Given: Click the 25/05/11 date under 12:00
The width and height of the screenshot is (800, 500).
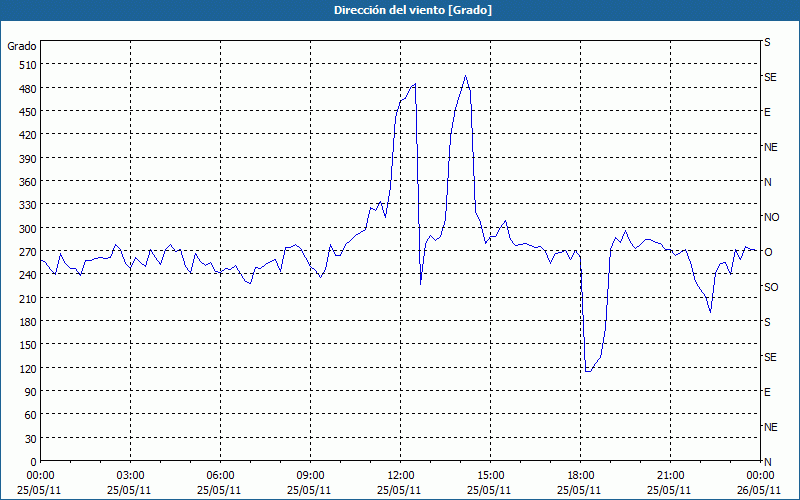Looking at the screenshot, I should [x=399, y=490].
